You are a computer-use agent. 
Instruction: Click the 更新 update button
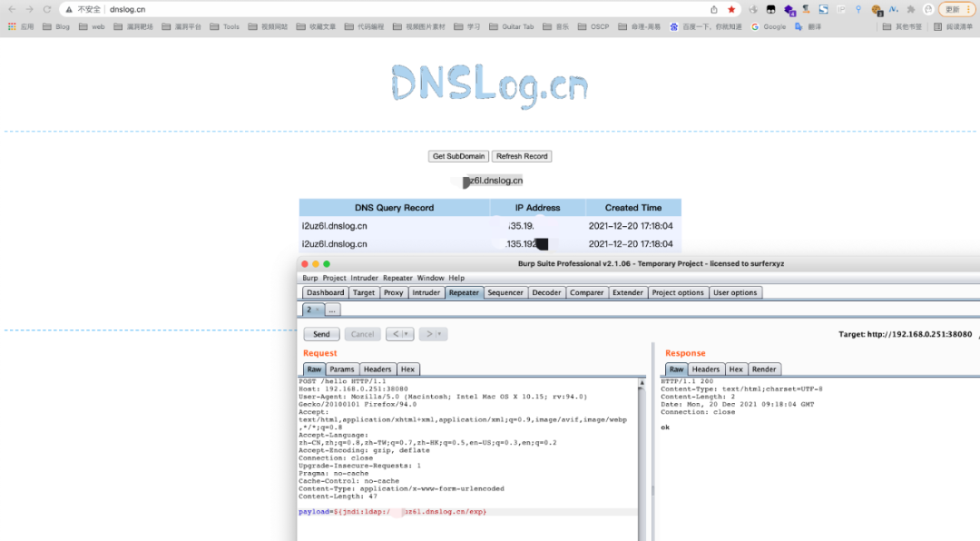point(956,9)
